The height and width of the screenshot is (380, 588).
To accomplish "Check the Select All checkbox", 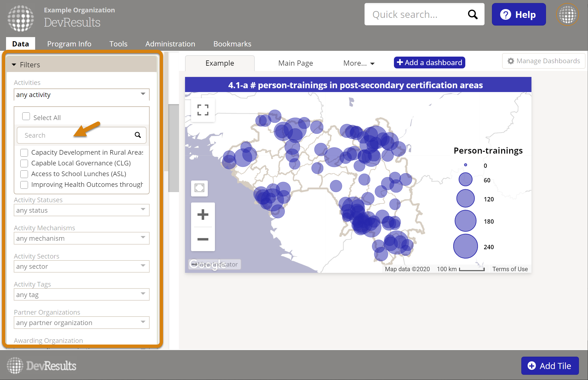I will 26,117.
